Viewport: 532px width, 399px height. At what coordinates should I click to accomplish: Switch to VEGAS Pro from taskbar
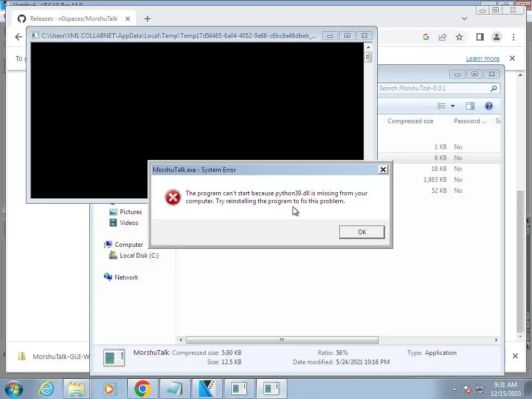click(207, 389)
